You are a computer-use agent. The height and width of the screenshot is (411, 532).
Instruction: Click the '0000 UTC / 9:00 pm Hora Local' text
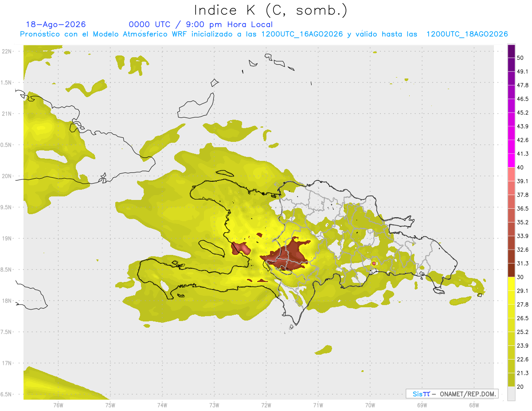point(201,24)
